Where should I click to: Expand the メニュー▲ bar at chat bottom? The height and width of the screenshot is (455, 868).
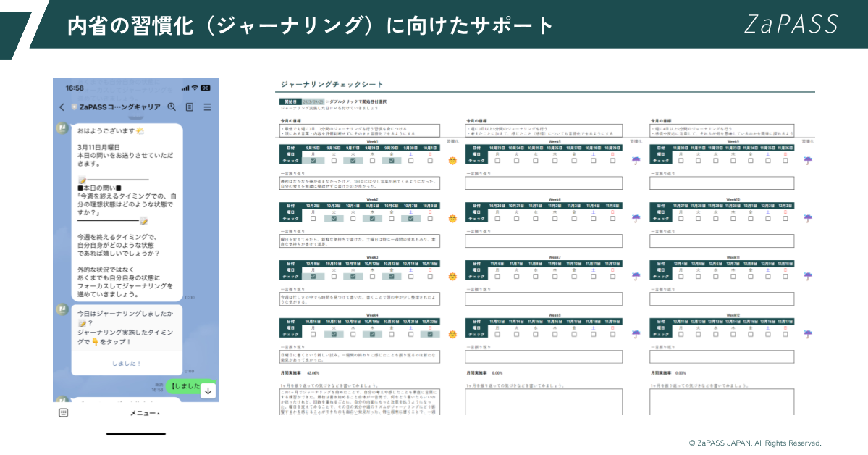coord(145,413)
